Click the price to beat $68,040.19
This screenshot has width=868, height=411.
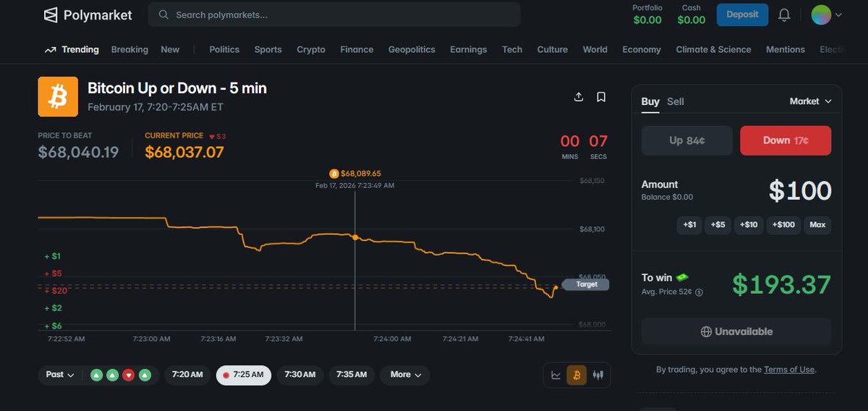pyautogui.click(x=78, y=152)
